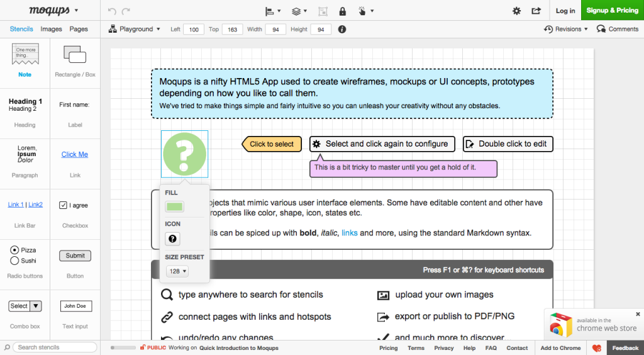Open the Contact footer link
The image size is (644, 355).
tap(517, 348)
